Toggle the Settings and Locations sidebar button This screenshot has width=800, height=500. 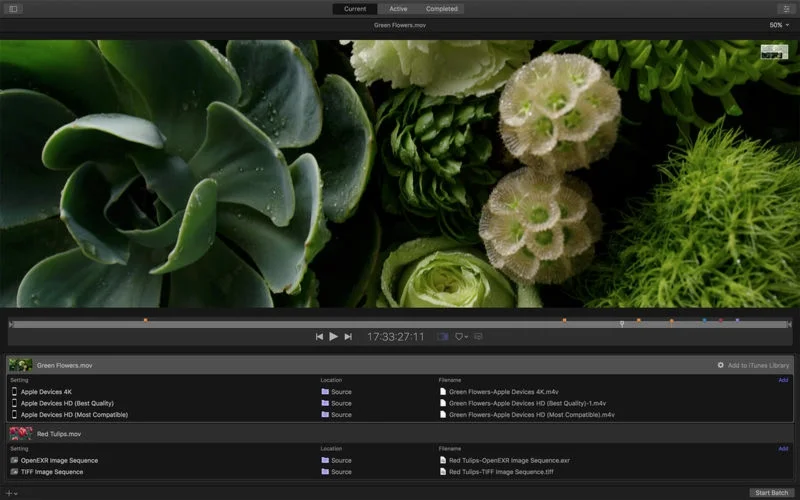[x=13, y=9]
